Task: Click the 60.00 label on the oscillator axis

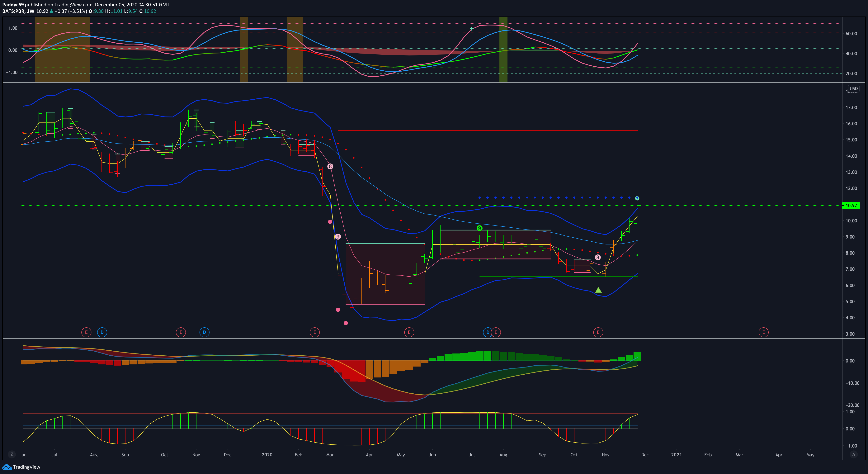Action: pos(851,34)
